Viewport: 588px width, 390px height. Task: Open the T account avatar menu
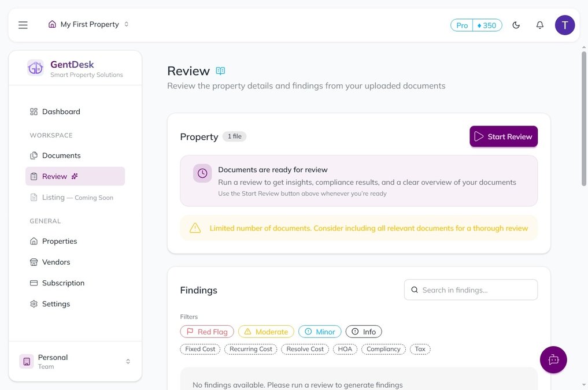tap(565, 24)
